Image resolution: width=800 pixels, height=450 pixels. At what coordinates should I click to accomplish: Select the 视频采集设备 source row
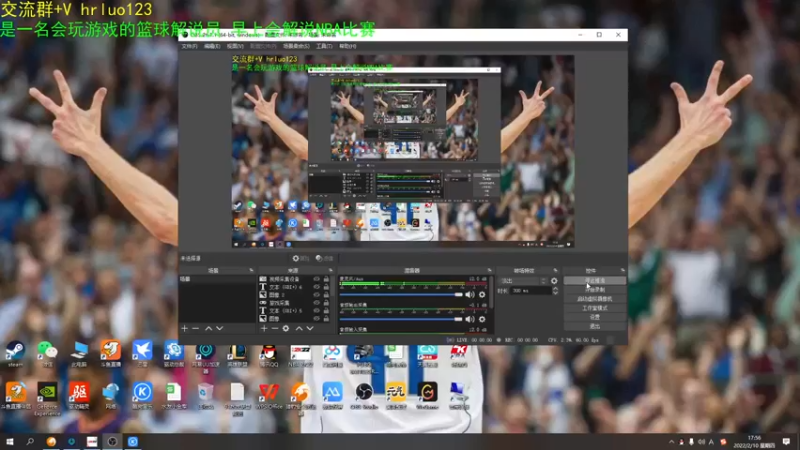point(295,279)
